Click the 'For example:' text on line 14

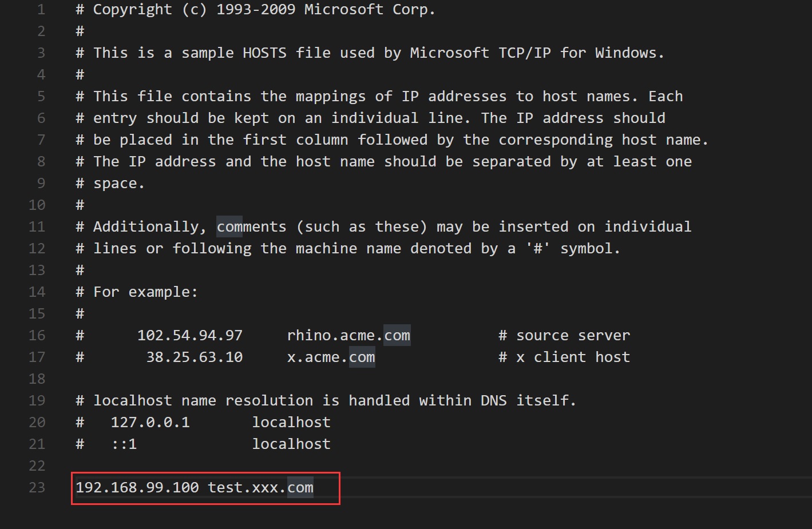pos(145,292)
